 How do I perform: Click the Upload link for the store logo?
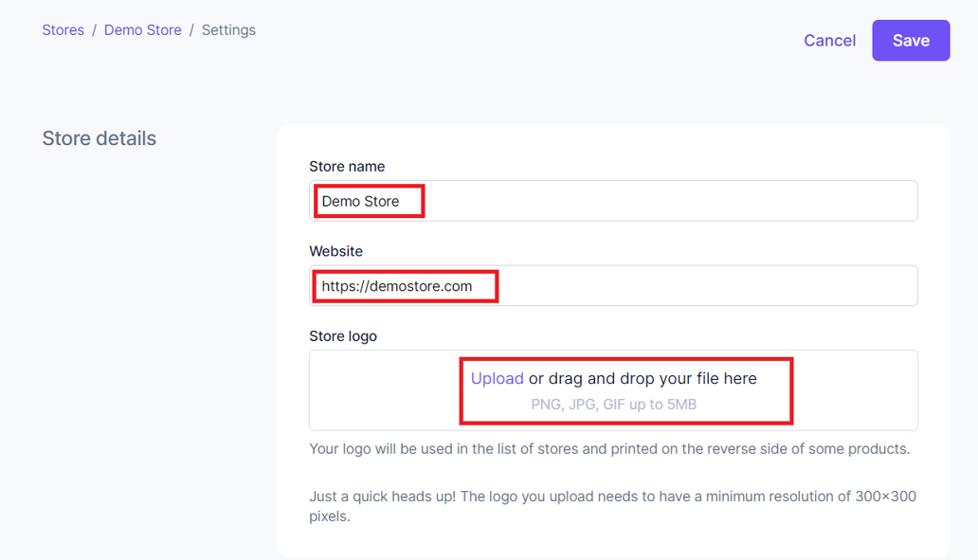point(497,377)
